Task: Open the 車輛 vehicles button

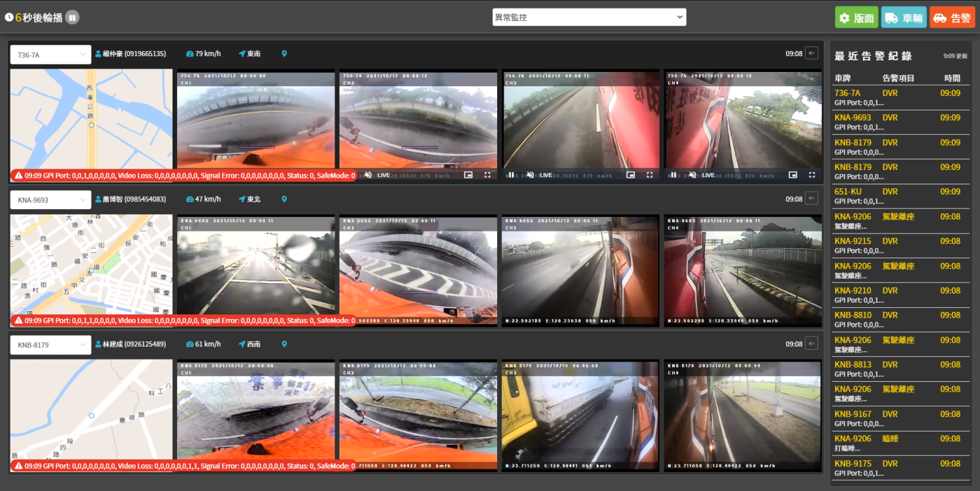Action: tap(903, 18)
